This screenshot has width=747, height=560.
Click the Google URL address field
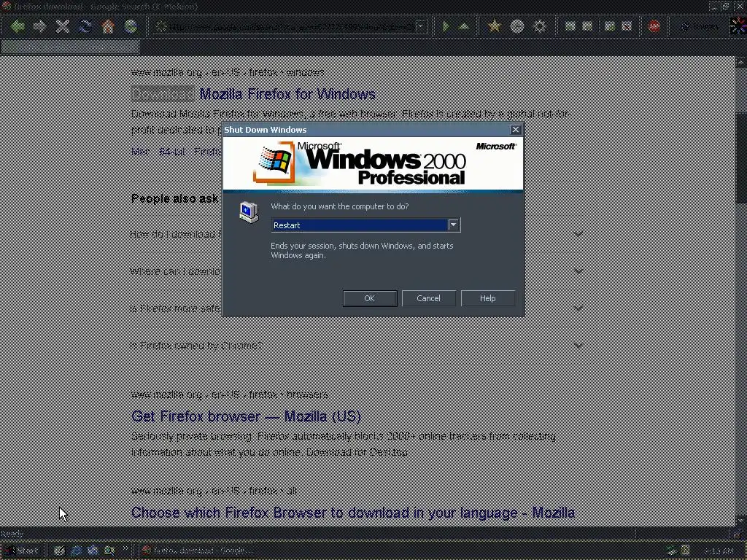tap(291, 27)
